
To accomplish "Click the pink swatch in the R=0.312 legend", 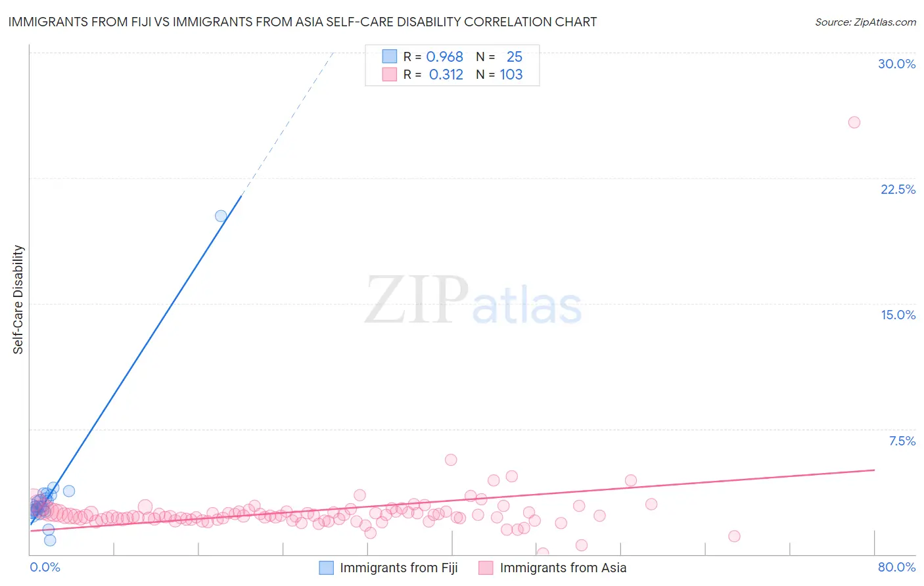I will point(390,74).
